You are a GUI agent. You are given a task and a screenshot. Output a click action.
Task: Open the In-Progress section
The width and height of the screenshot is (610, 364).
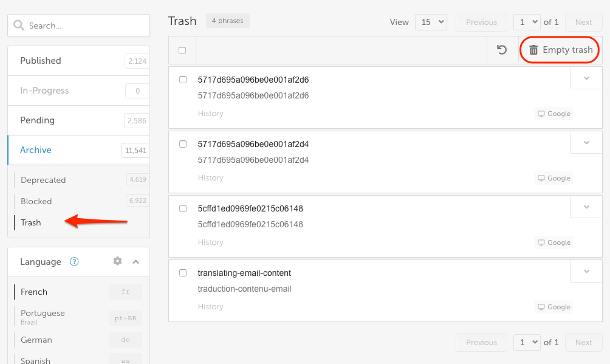[x=78, y=91]
